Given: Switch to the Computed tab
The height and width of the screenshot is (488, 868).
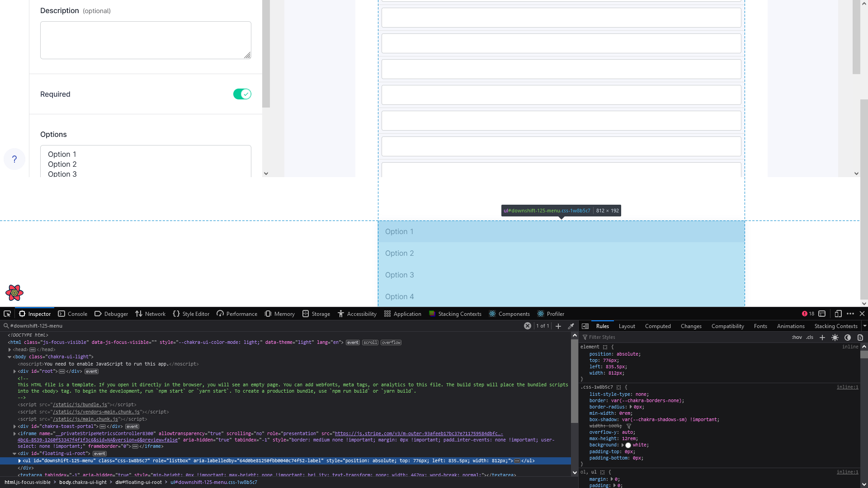Looking at the screenshot, I should (x=658, y=326).
